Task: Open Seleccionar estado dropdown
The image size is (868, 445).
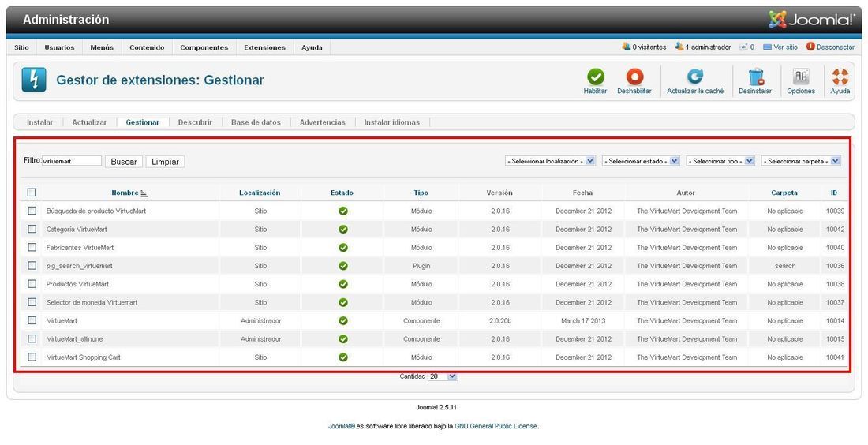Action: [641, 161]
